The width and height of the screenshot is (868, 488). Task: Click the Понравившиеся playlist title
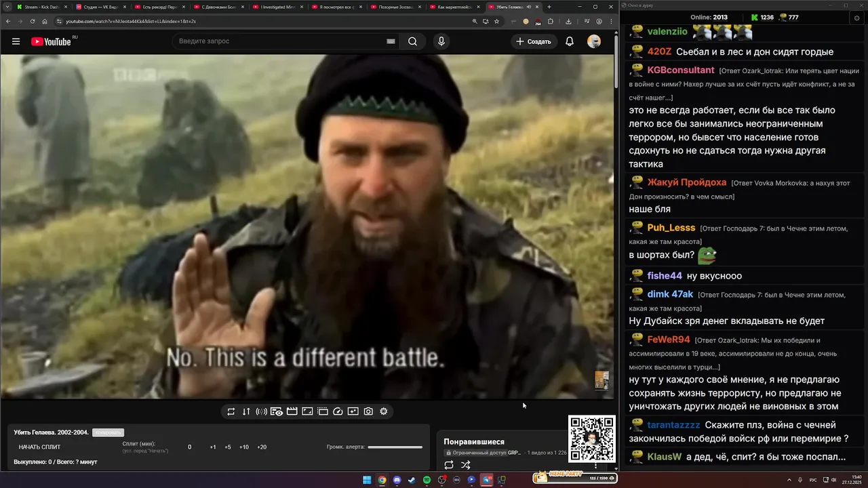(x=474, y=441)
